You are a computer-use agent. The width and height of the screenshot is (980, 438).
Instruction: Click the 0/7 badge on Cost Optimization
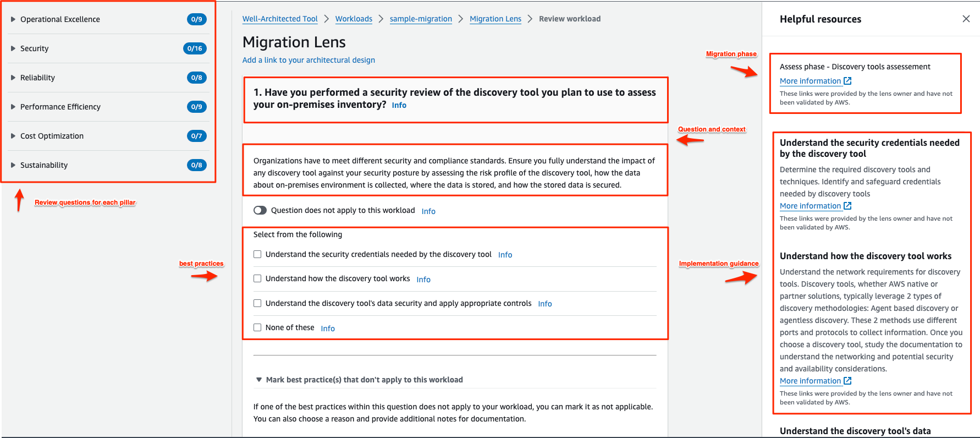pyautogui.click(x=196, y=136)
